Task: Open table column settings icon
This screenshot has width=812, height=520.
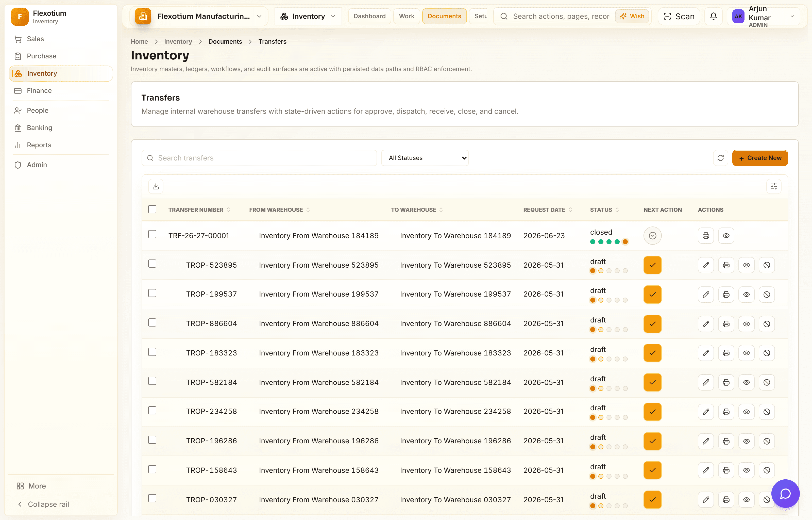Action: pyautogui.click(x=773, y=186)
